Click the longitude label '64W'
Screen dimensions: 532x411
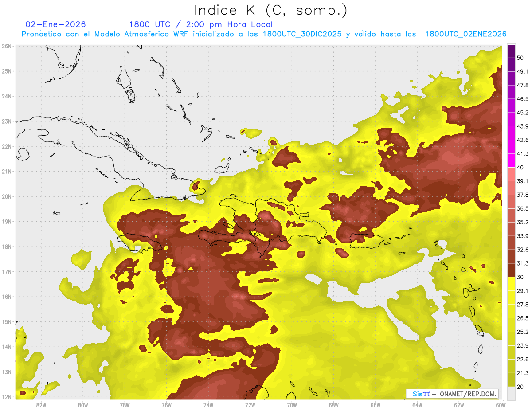tap(417, 405)
